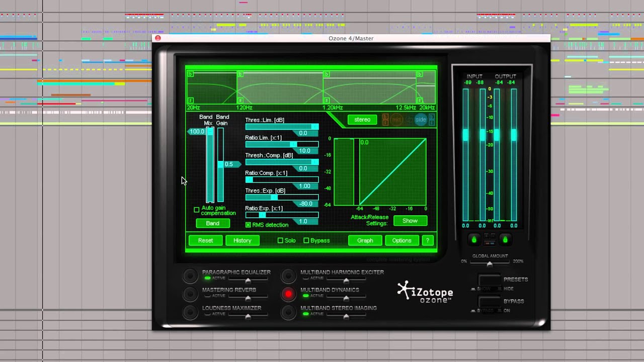Show Attack/Release settings
Image resolution: width=644 pixels, height=362 pixels.
410,221
